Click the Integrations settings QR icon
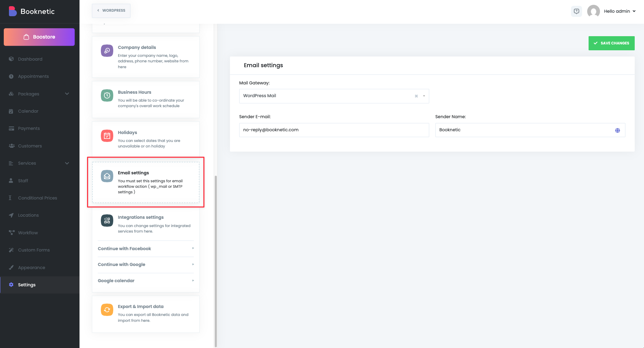Image resolution: width=644 pixels, height=348 pixels. [107, 221]
